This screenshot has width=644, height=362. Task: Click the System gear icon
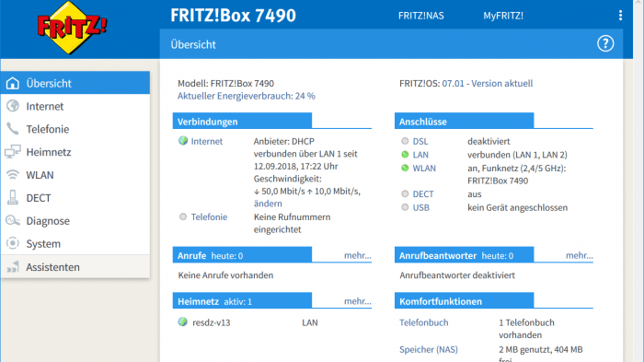[x=13, y=243]
